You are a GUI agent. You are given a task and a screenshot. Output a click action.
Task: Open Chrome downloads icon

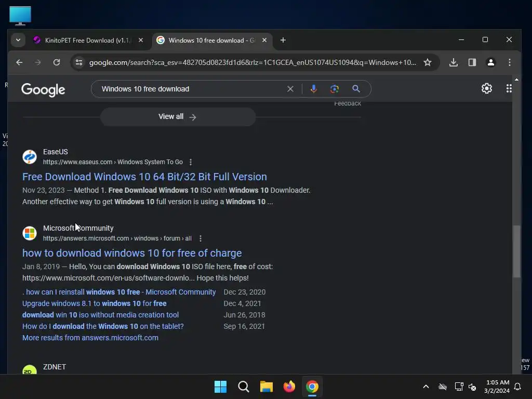point(453,62)
